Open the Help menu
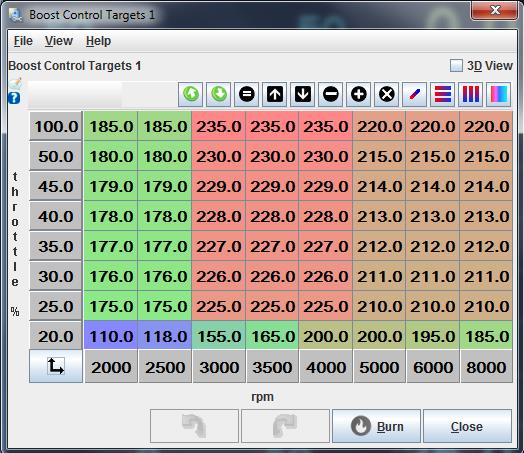 [98, 41]
